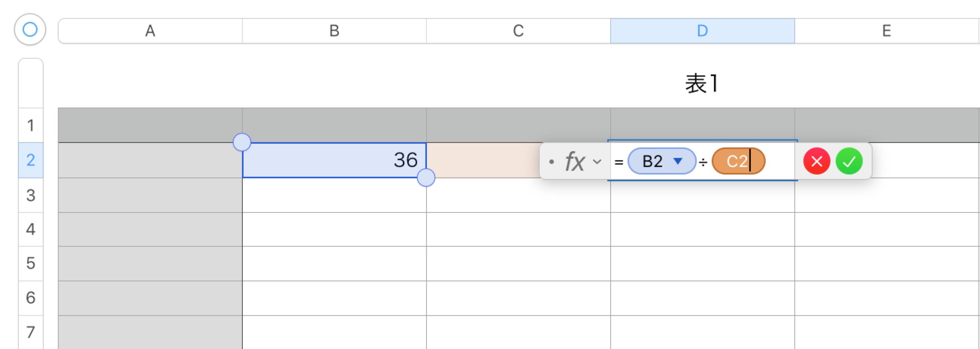The width and height of the screenshot is (980, 349).
Task: Click empty cell C4
Action: [518, 229]
